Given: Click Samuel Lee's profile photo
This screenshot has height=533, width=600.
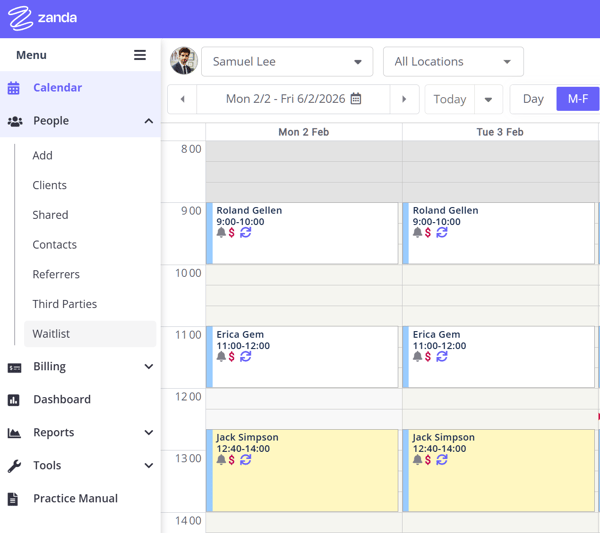Looking at the screenshot, I should pyautogui.click(x=183, y=61).
